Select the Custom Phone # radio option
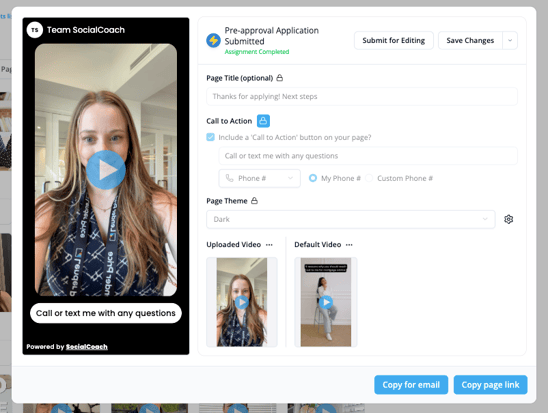Image resolution: width=548 pixels, height=413 pixels. pyautogui.click(x=369, y=178)
